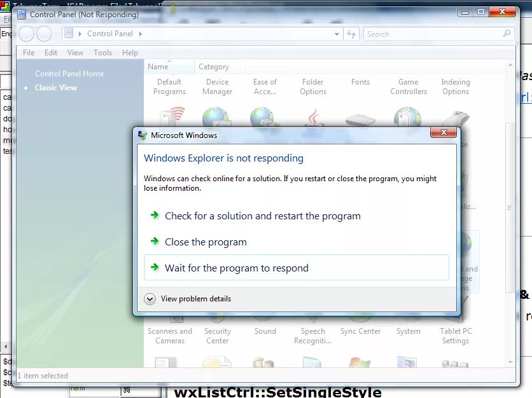This screenshot has height=398, width=532.
Task: Click the Mouse icon
Action: (456, 119)
